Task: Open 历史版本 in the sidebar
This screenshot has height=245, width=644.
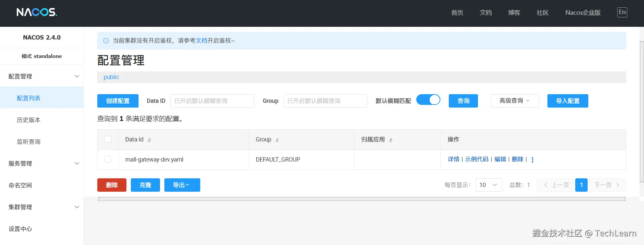Action: pos(42,120)
